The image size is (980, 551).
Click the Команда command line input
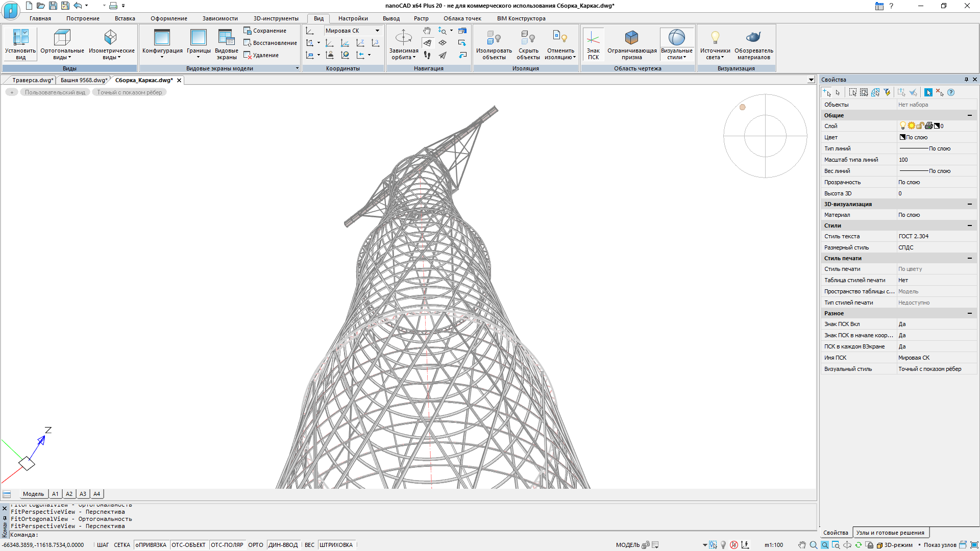tap(408, 535)
